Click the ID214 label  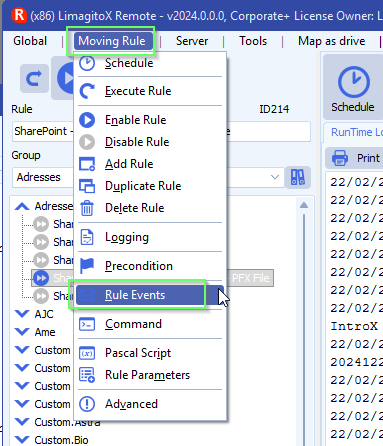[x=274, y=109]
